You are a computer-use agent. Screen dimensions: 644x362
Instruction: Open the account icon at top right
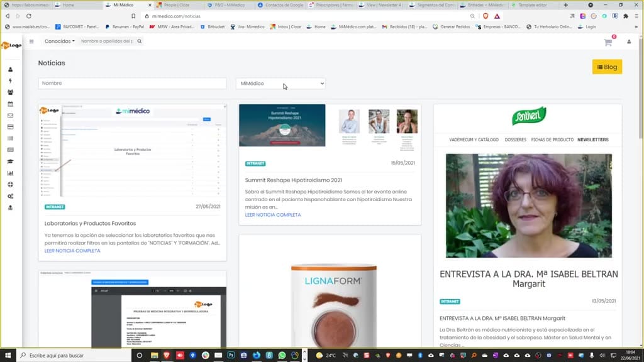[629, 42]
